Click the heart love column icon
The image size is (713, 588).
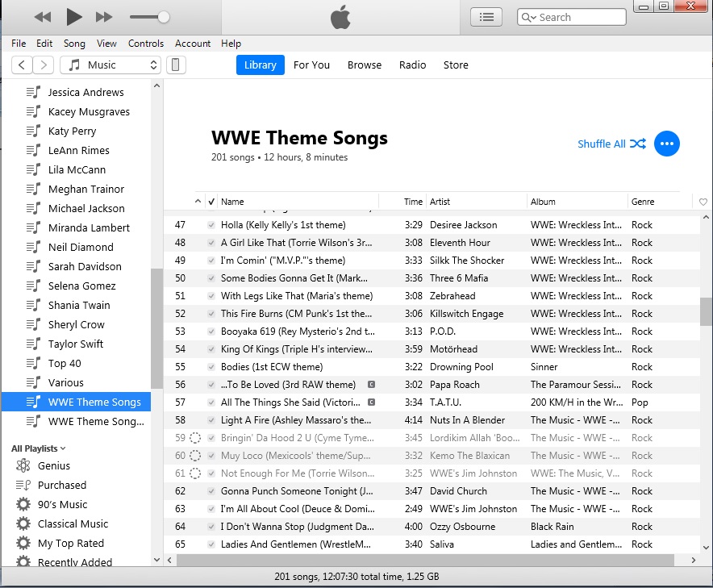coord(703,202)
